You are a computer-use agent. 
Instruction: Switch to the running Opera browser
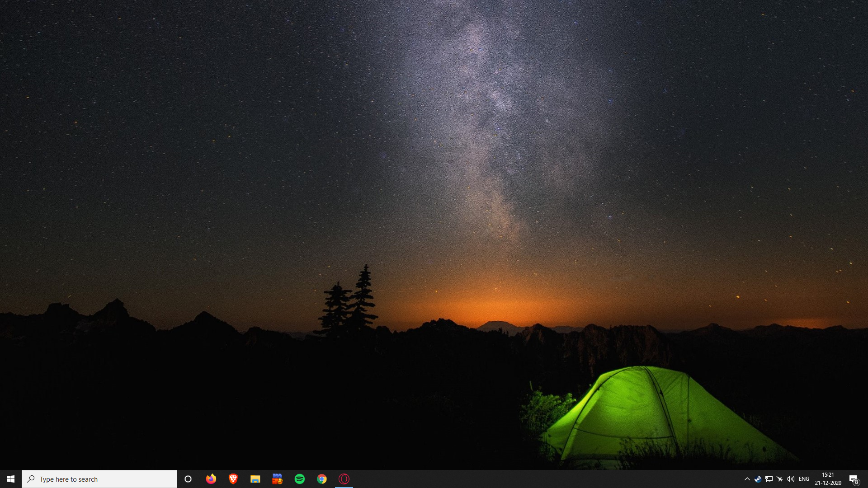pos(344,479)
